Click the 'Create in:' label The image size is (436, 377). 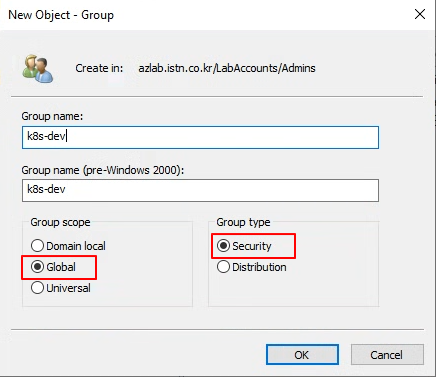[x=99, y=68]
